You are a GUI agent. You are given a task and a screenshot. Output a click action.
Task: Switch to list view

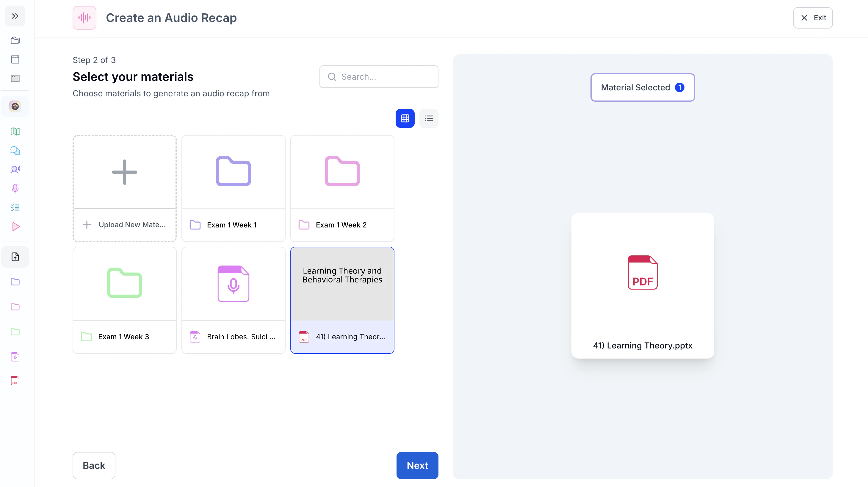click(429, 118)
